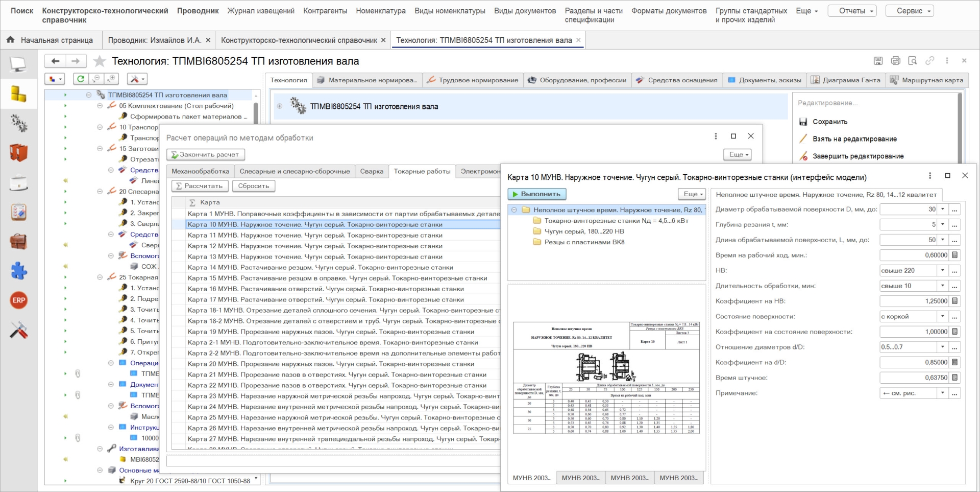
Task: Click the save diskette icon in the header
Action: [878, 61]
